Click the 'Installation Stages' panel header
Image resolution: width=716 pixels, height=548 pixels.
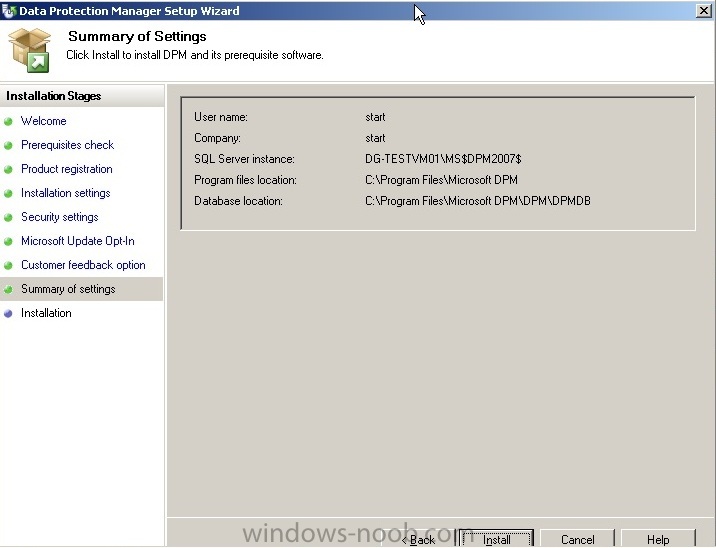53,96
